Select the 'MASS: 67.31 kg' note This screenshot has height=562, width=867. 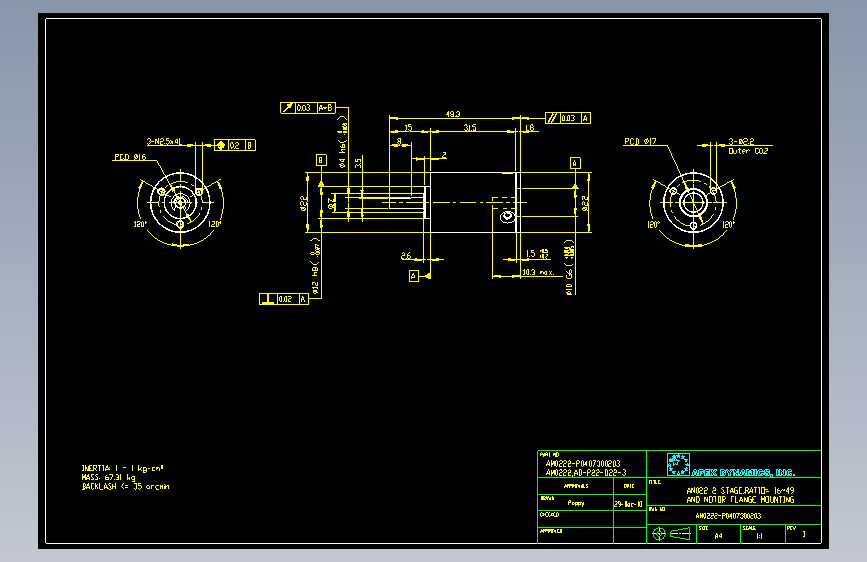tap(108, 477)
